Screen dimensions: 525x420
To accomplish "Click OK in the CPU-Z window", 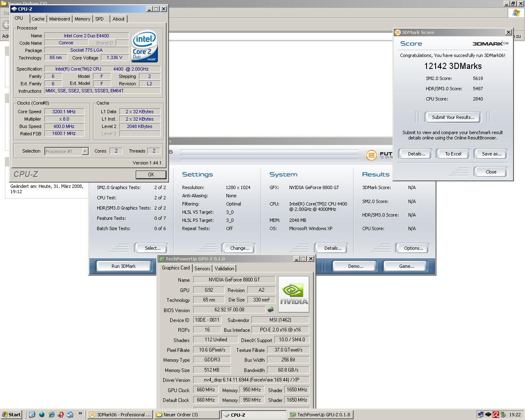I will [151, 174].
